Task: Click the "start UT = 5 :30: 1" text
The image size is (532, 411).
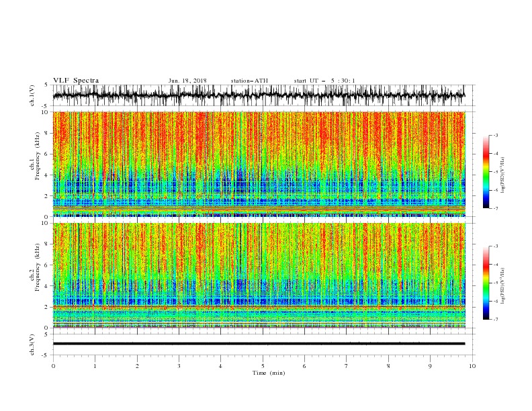Action: pos(324,81)
